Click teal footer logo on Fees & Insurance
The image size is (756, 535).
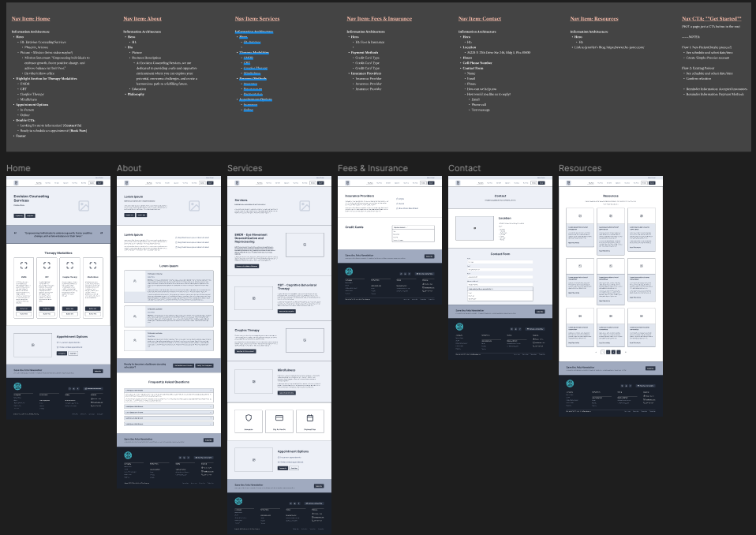pyautogui.click(x=349, y=271)
